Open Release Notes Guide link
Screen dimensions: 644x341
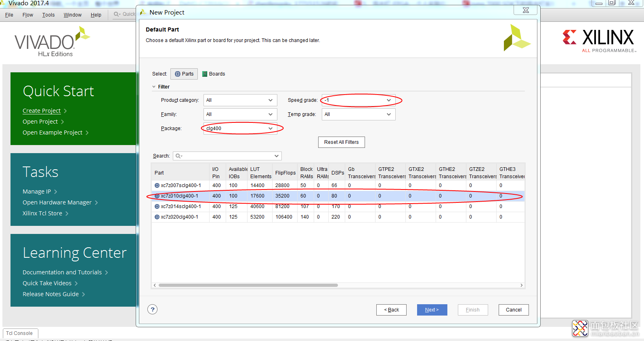tap(51, 294)
